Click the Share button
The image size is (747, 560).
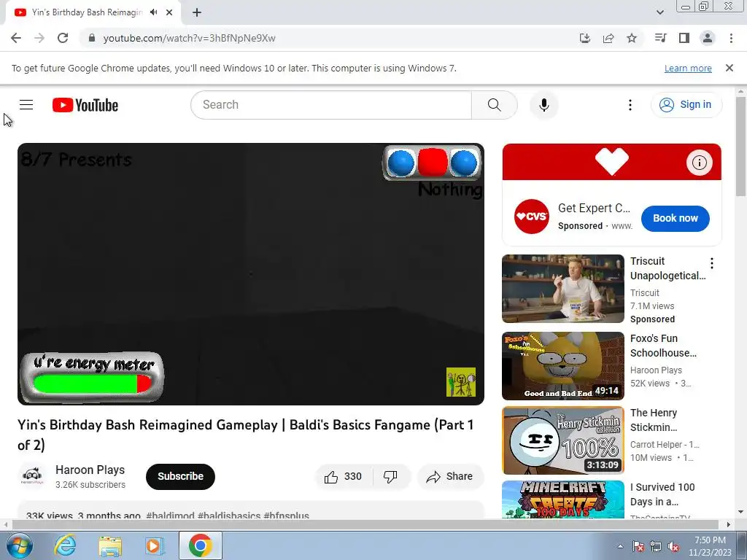click(450, 476)
